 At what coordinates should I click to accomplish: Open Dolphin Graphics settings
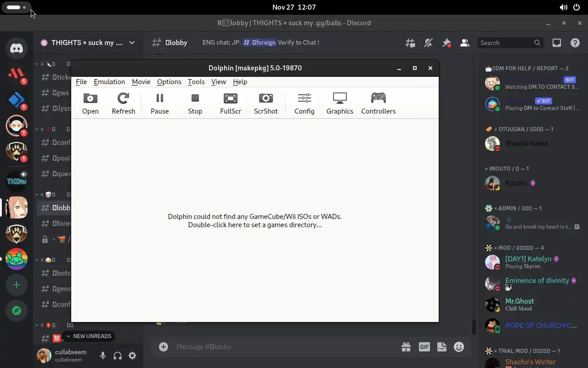340,103
